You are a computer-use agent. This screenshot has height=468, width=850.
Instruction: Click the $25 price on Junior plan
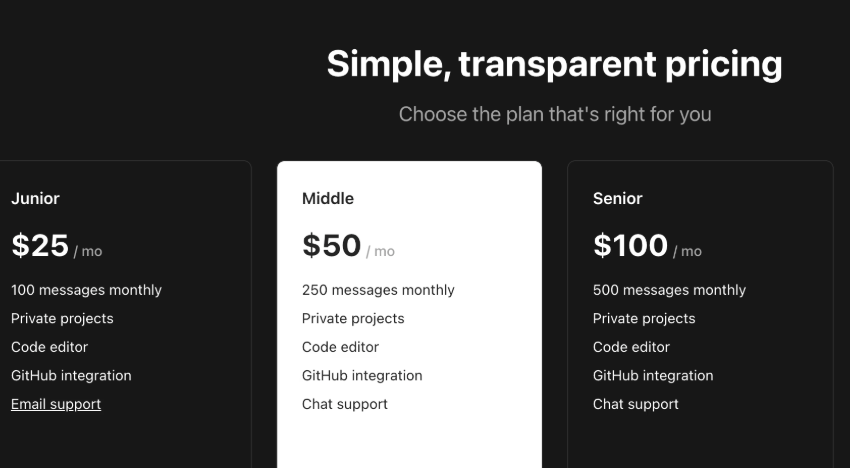pyautogui.click(x=40, y=245)
